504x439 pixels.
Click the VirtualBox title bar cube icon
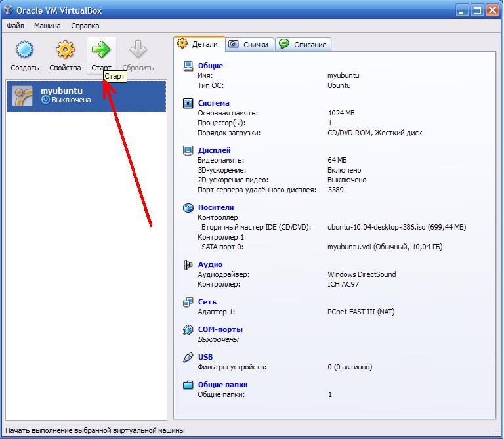click(9, 10)
